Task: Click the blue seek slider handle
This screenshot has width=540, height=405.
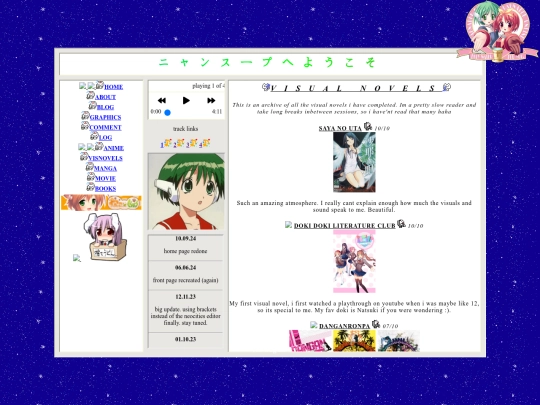Action: tap(167, 113)
